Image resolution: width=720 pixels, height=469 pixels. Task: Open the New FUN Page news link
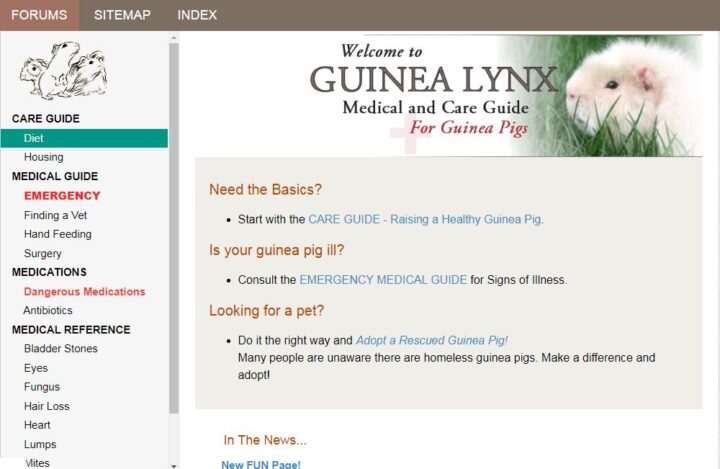point(261,464)
